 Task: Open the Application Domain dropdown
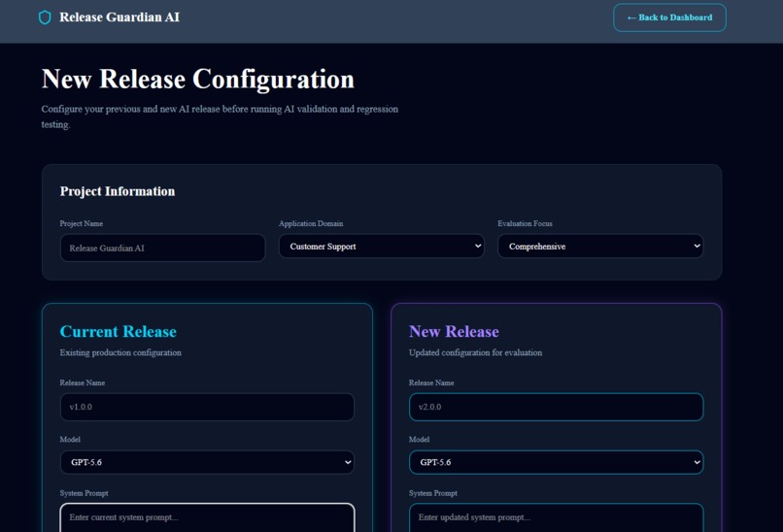tap(382, 246)
